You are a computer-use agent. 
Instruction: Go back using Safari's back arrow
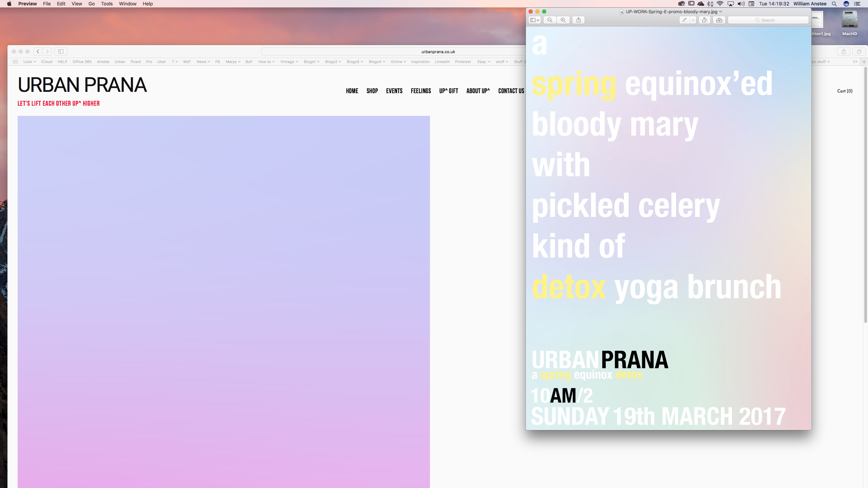point(38,52)
